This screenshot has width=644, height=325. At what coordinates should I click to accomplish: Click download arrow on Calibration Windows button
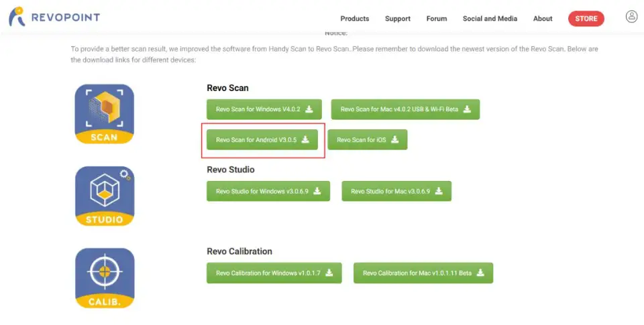pyautogui.click(x=329, y=273)
